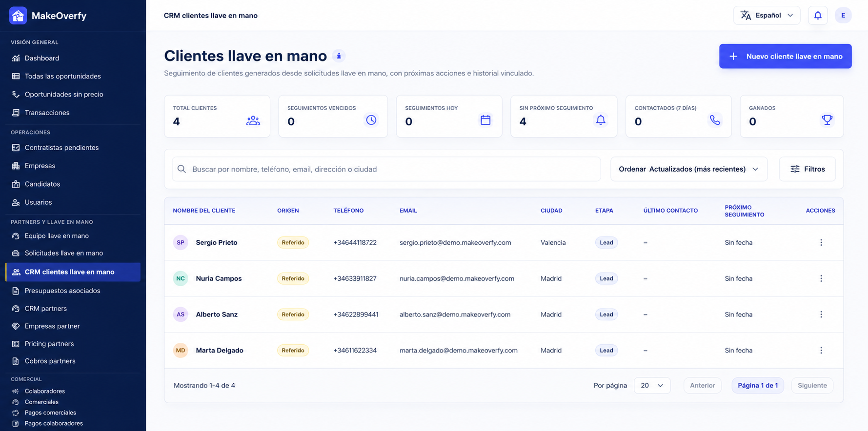Click phone +34633911827
The image size is (868, 431).
tap(355, 278)
